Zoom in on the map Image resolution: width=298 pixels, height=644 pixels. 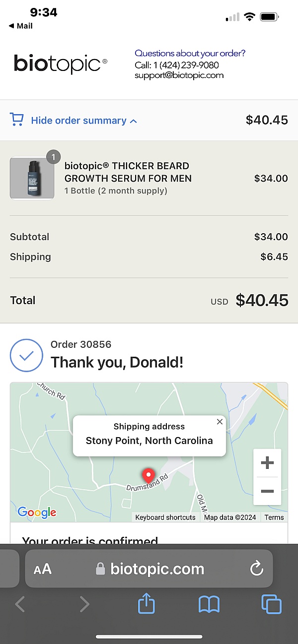pos(267,463)
